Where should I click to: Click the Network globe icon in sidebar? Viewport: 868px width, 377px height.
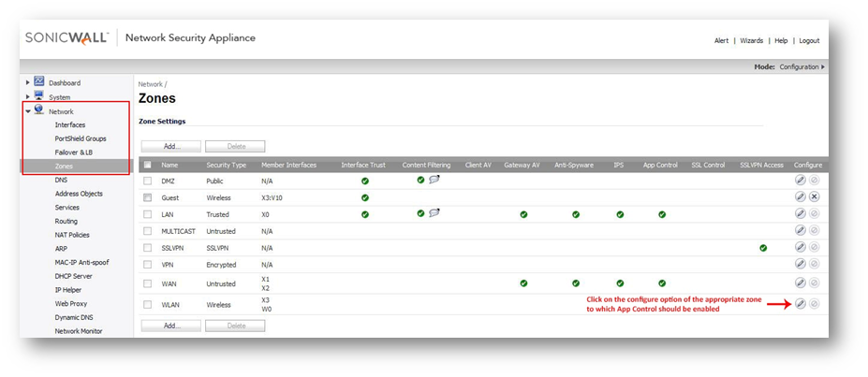tap(39, 110)
